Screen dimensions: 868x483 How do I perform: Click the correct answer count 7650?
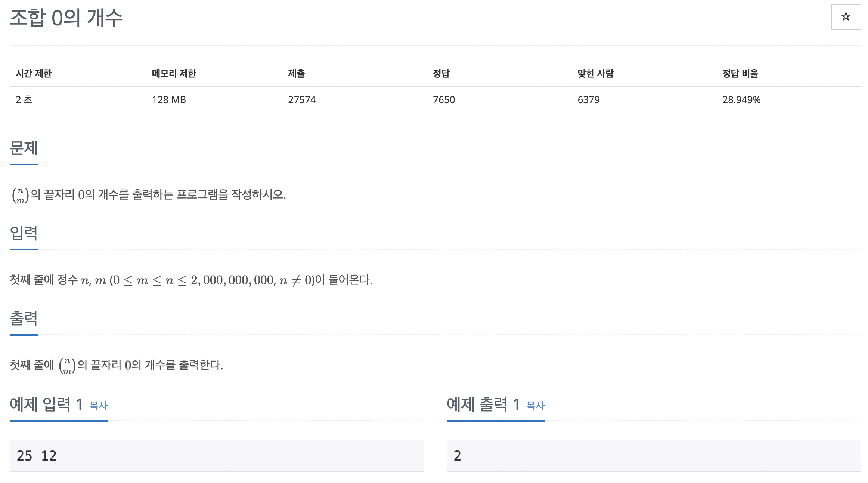point(444,100)
